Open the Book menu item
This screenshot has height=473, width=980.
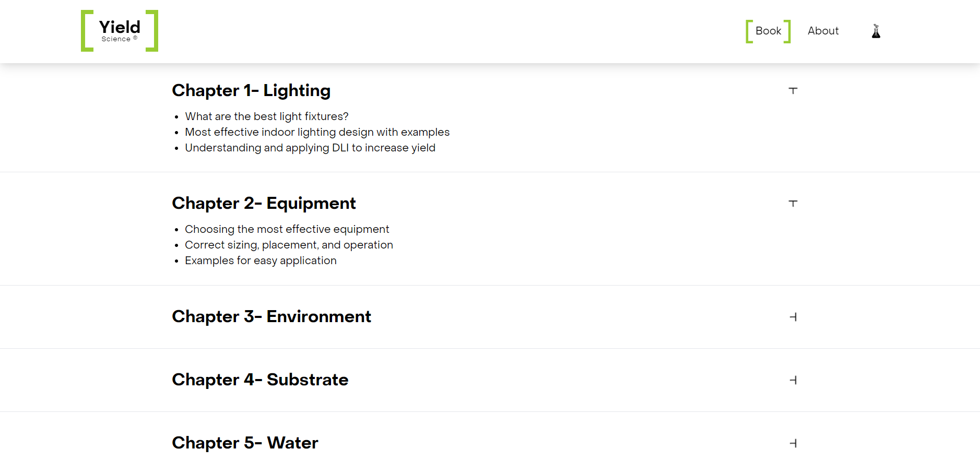[768, 31]
